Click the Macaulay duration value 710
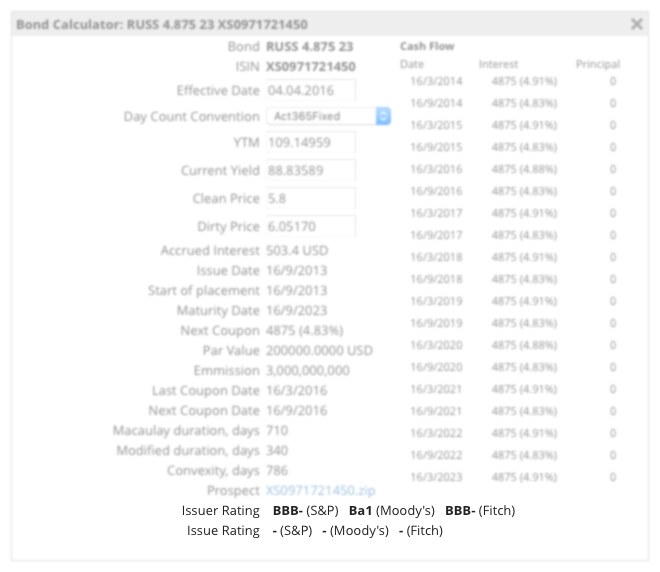Screen dimensions: 660x572 click(277, 431)
